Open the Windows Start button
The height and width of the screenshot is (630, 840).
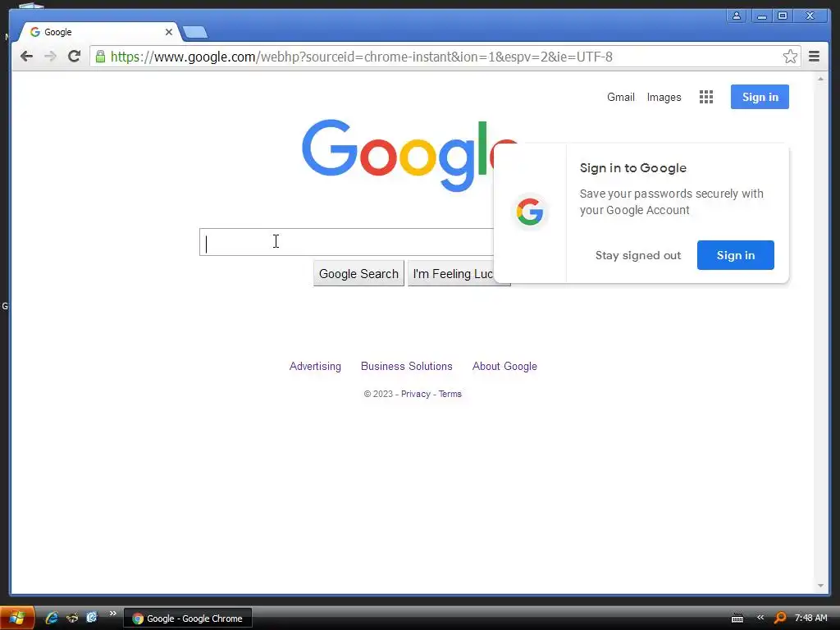[x=17, y=618]
